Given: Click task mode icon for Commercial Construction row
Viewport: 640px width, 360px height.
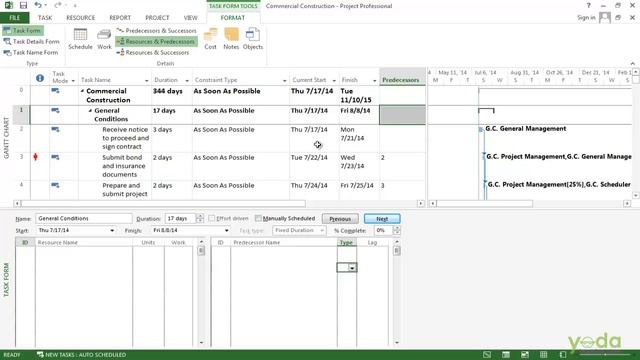Looking at the screenshot, I should (x=55, y=91).
